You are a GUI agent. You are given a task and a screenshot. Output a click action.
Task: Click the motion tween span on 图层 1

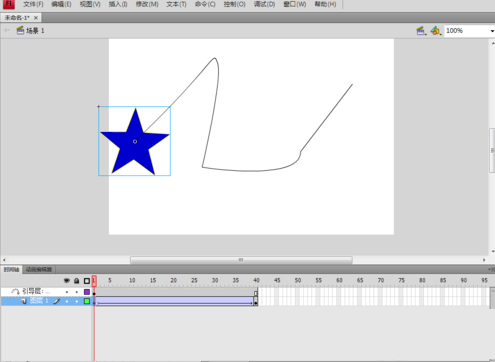(174, 301)
